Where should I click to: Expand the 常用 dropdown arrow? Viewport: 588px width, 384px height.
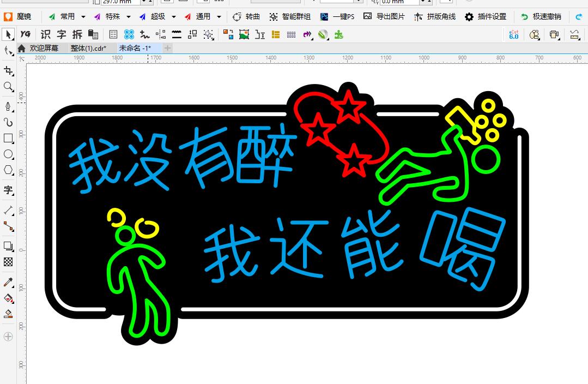(83, 16)
